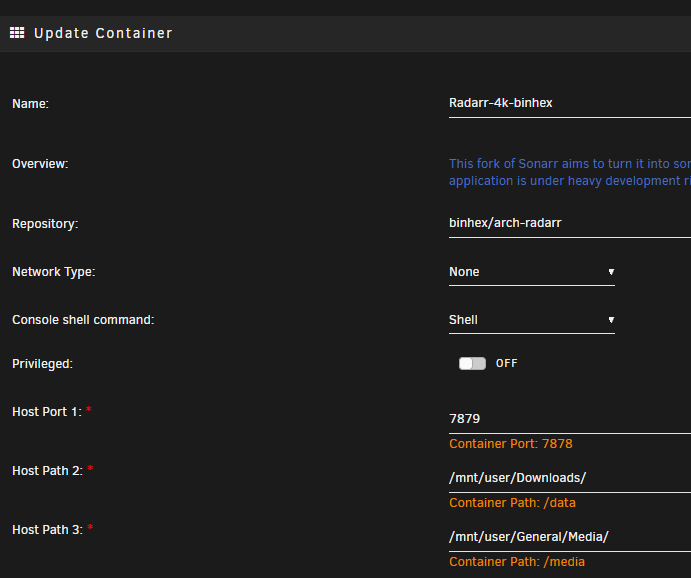Click the 'Container Port: 7878' text
This screenshot has width=691, height=578.
click(x=511, y=444)
